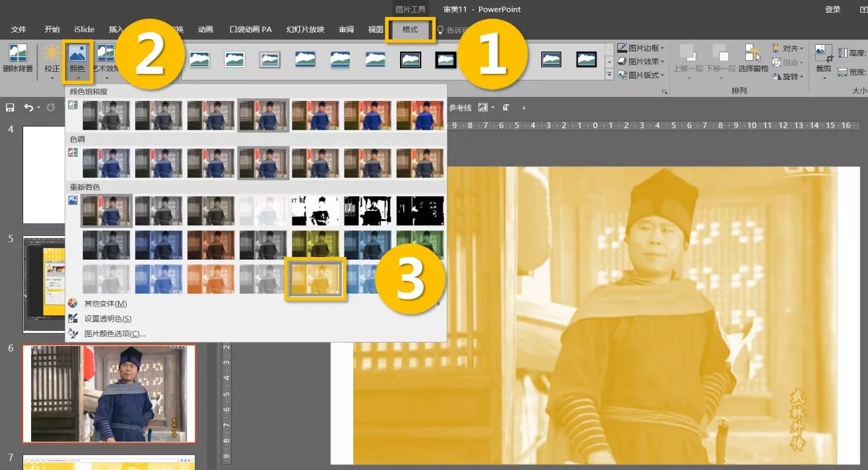Select slide 7 thumbnail in slide panel
The width and height of the screenshot is (868, 470).
[x=109, y=463]
